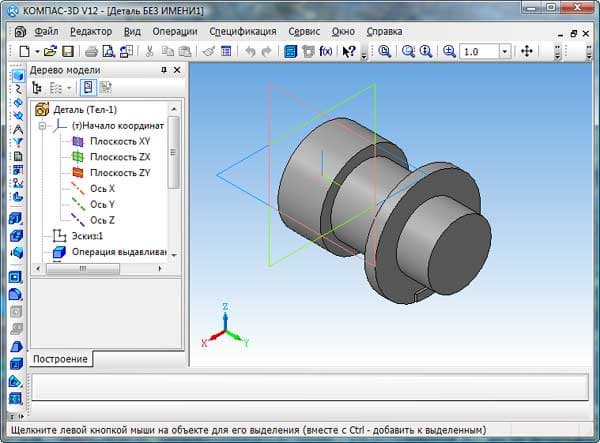Select the Part editing blue cube sidebar icon

click(x=18, y=76)
